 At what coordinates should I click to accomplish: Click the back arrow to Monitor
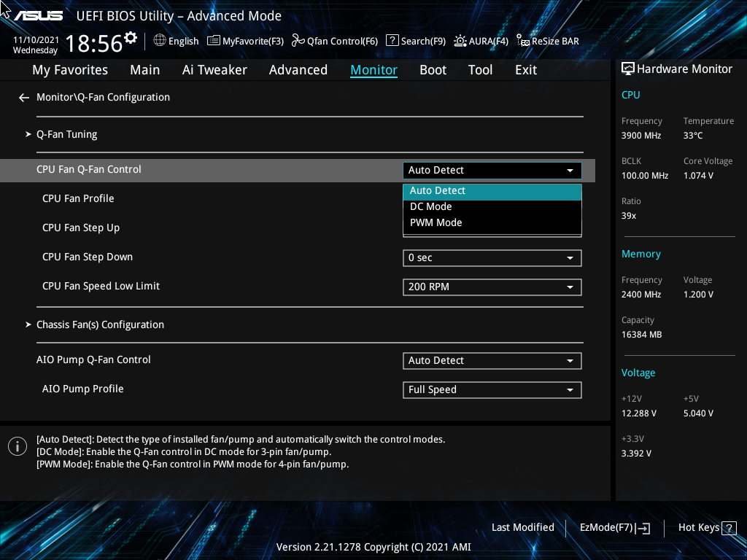click(x=24, y=98)
